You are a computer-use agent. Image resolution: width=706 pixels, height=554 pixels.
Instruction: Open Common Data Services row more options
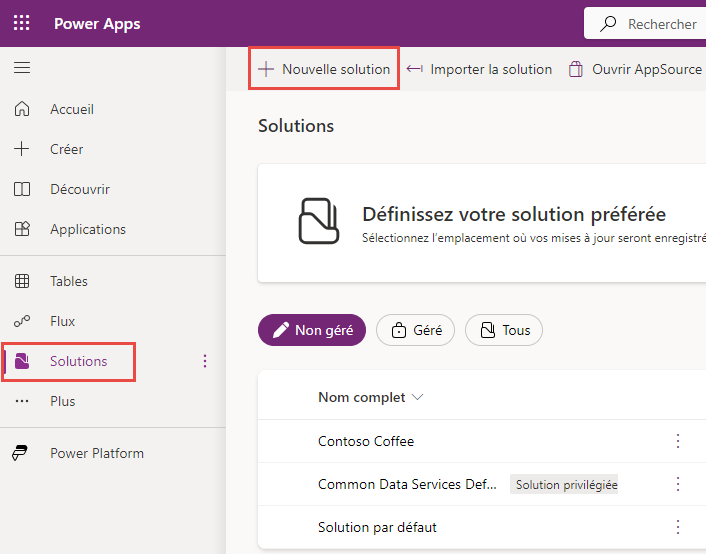[678, 484]
